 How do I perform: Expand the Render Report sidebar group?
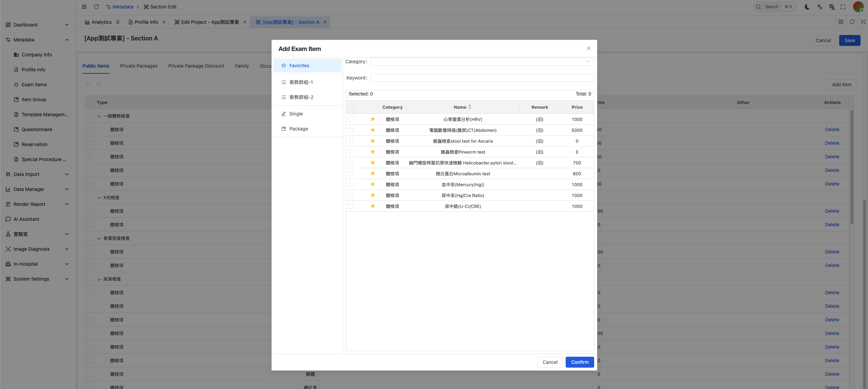[67, 204]
